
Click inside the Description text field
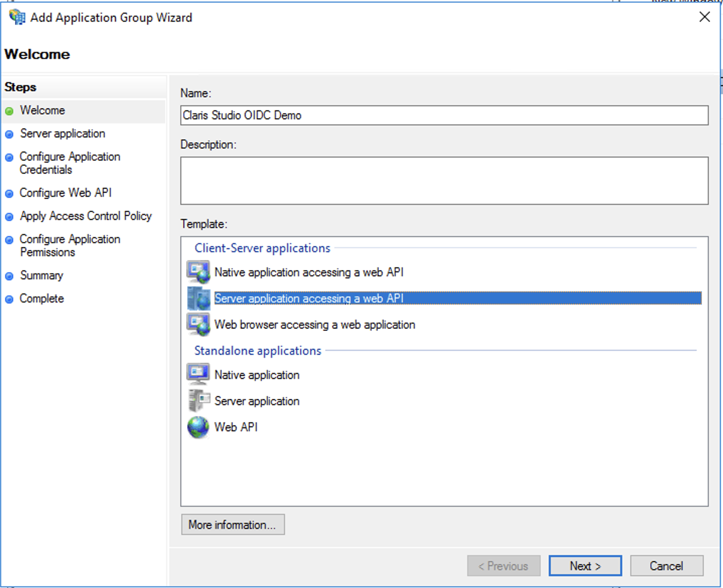pos(443,180)
